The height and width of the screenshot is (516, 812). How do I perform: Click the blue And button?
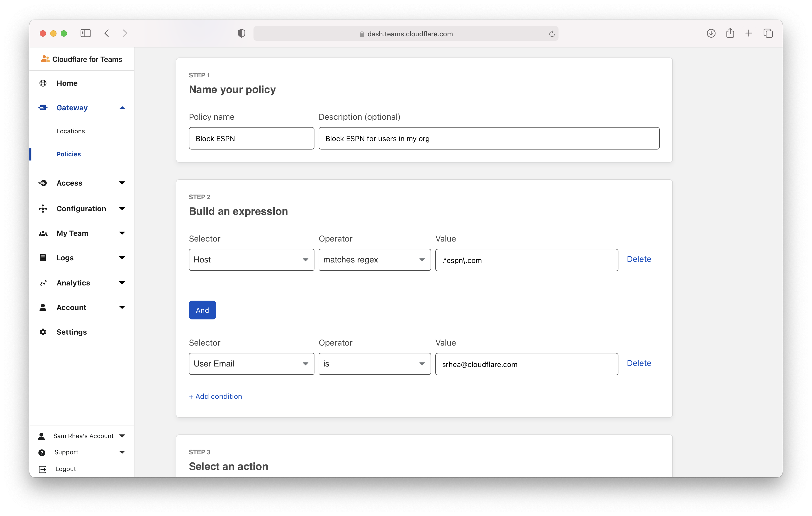(x=202, y=310)
